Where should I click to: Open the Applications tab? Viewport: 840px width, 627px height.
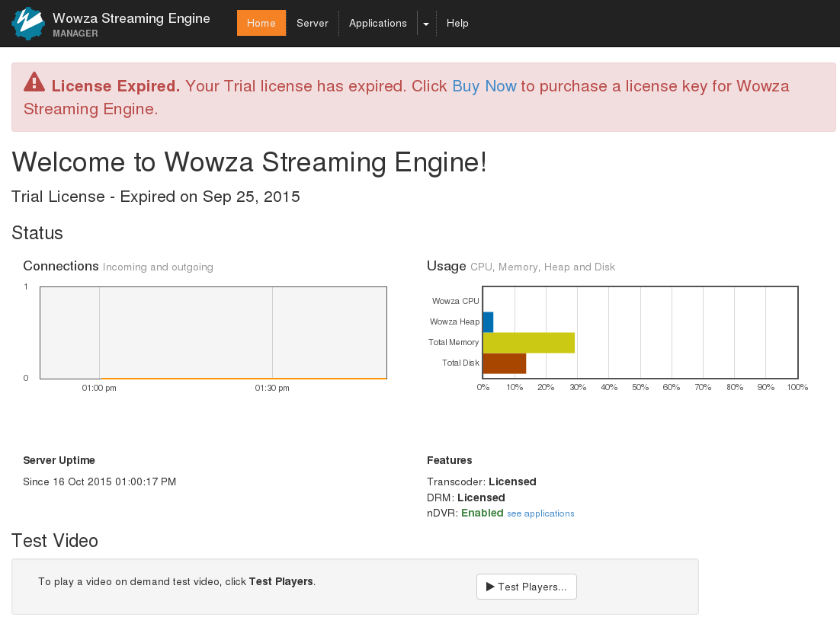(x=377, y=23)
